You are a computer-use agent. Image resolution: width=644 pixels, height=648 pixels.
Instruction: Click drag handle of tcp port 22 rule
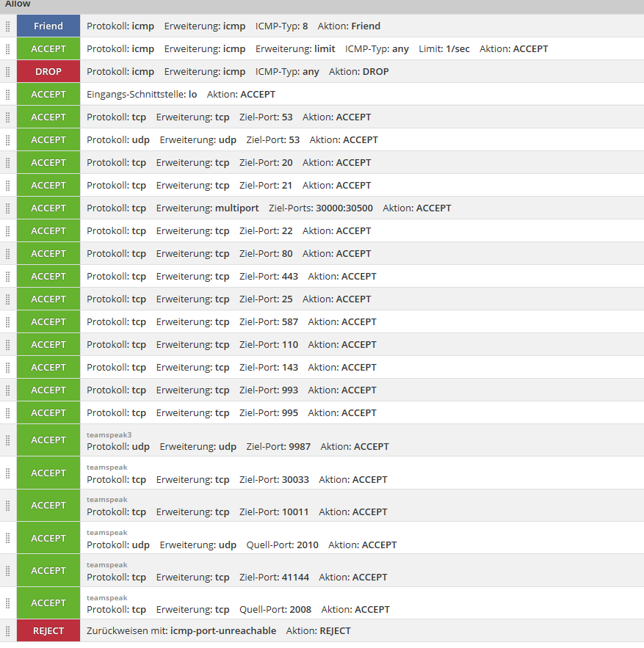coord(8,231)
